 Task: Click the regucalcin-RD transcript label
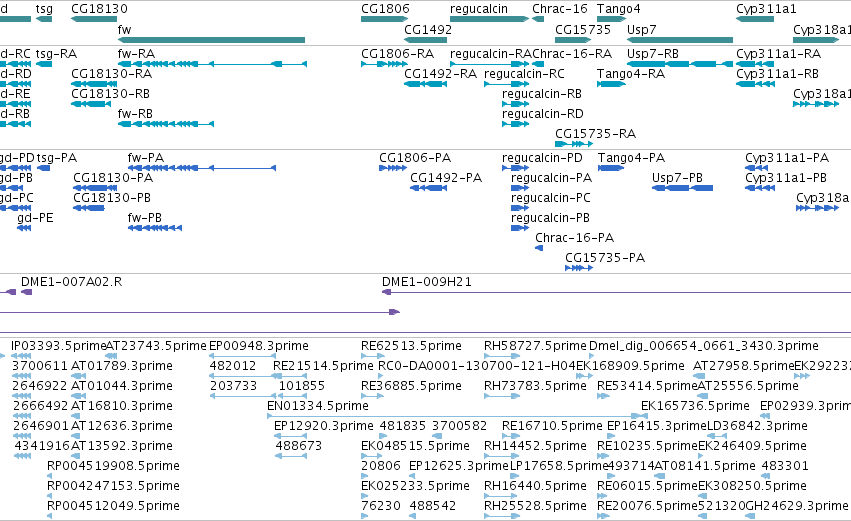[543, 115]
